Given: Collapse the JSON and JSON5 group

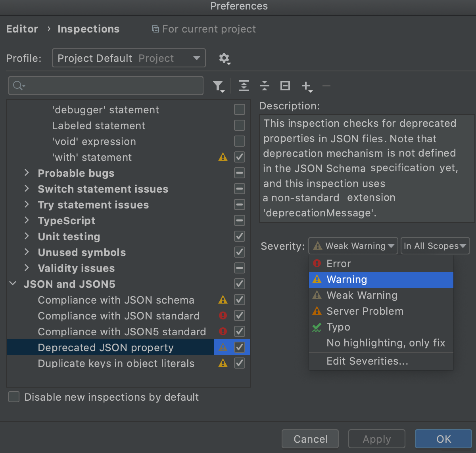Looking at the screenshot, I should 13,284.
